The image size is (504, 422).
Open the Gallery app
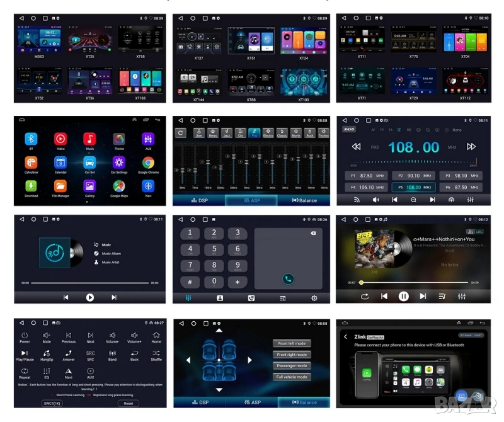tap(89, 186)
